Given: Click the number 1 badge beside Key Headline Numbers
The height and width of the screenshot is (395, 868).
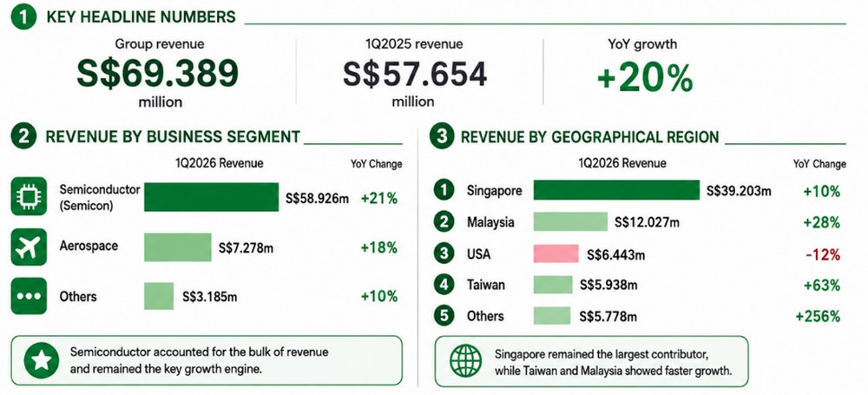Looking at the screenshot, I should tap(23, 17).
